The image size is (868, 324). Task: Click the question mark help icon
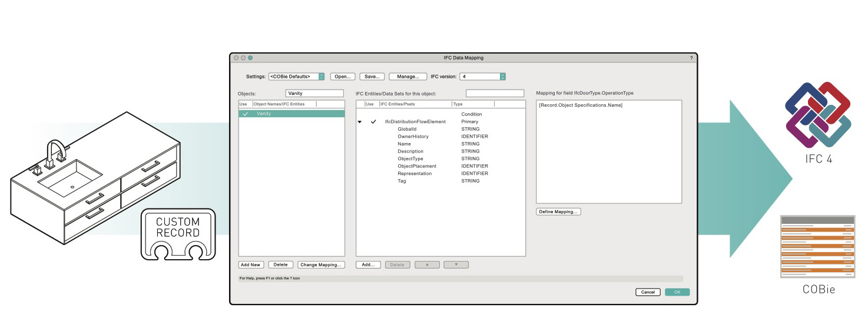(691, 58)
